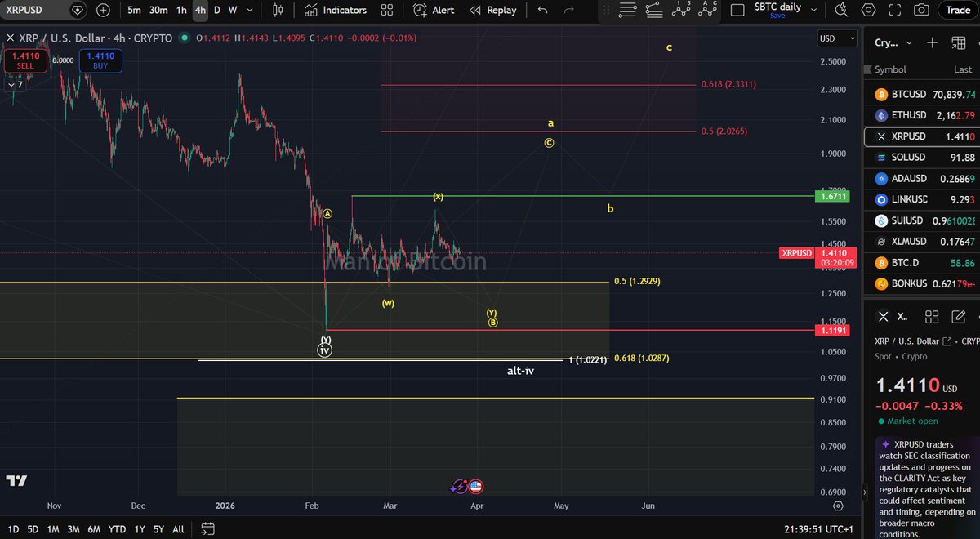Select the Elliott wave 12345 tool

tap(680, 9)
